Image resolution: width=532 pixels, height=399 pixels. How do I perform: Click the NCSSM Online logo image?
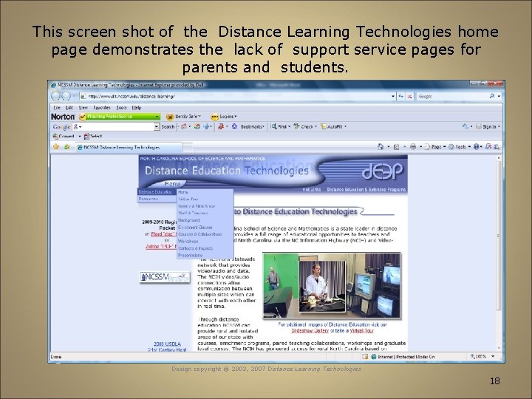165,277
